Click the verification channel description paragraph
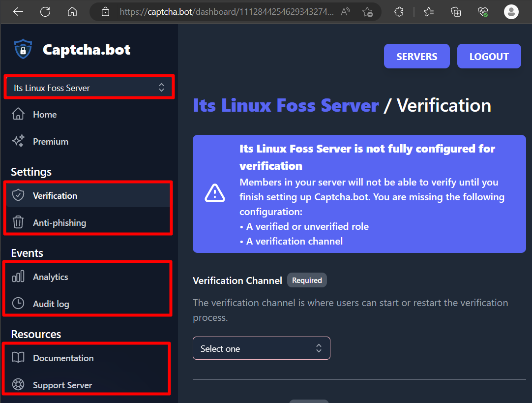The width and height of the screenshot is (532, 403). tap(350, 310)
